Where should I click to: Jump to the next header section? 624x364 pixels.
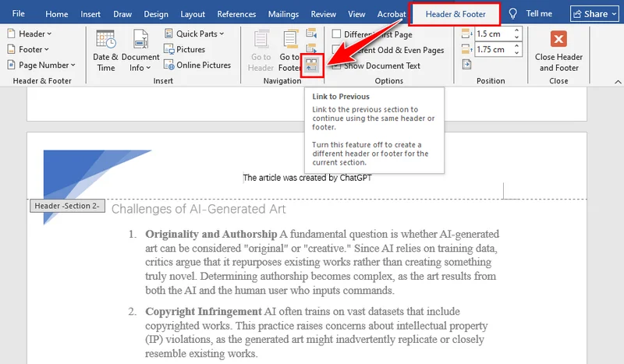311,48
